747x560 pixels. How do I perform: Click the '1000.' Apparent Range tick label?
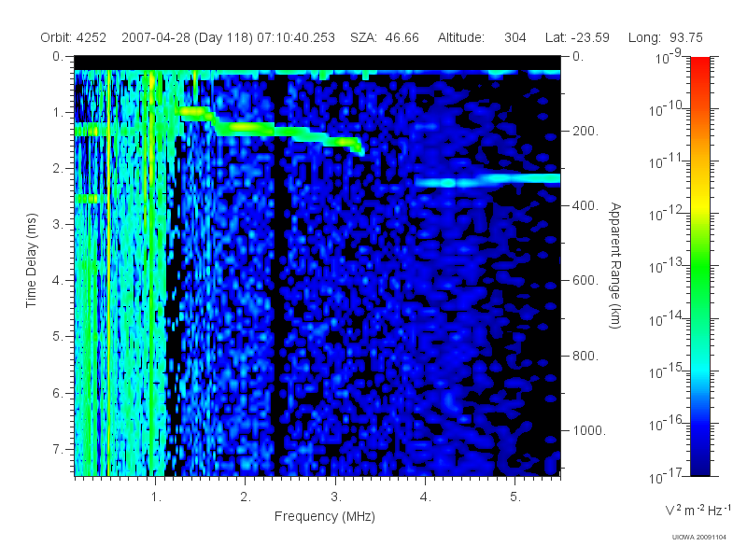(589, 430)
